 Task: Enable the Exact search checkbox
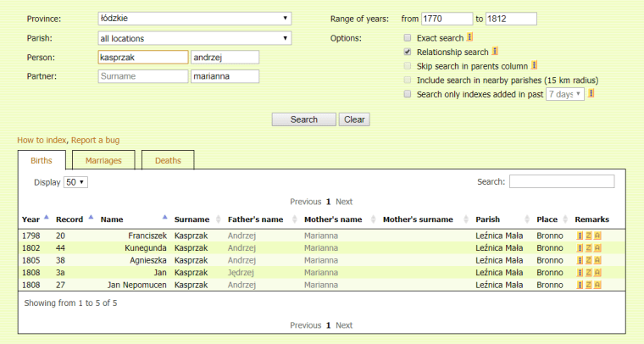(x=408, y=38)
